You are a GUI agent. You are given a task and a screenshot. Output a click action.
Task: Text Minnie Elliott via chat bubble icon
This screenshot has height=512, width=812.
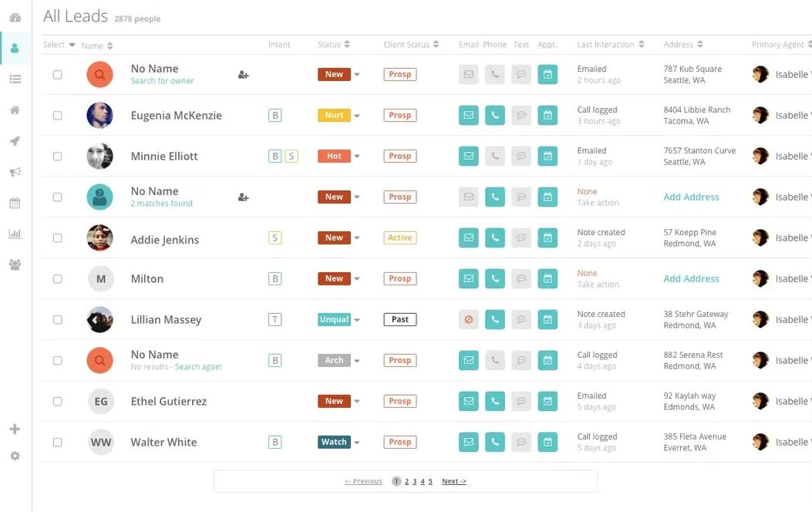point(521,156)
